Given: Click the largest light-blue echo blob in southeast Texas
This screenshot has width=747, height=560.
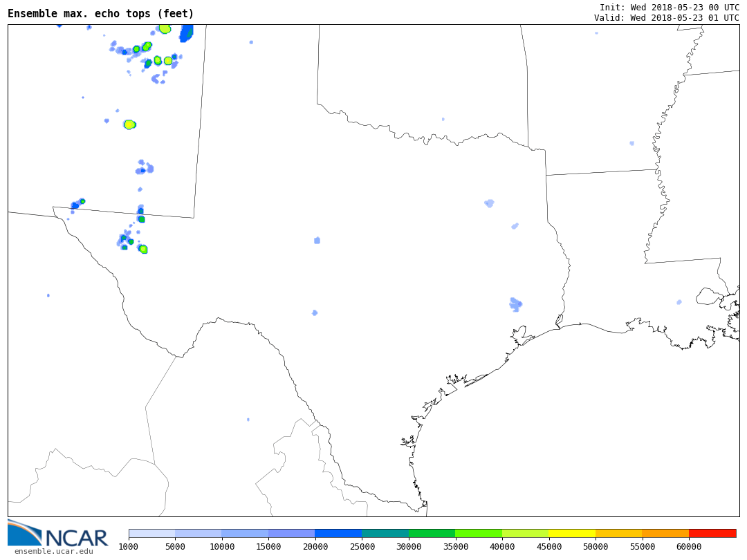Looking at the screenshot, I should [515, 304].
